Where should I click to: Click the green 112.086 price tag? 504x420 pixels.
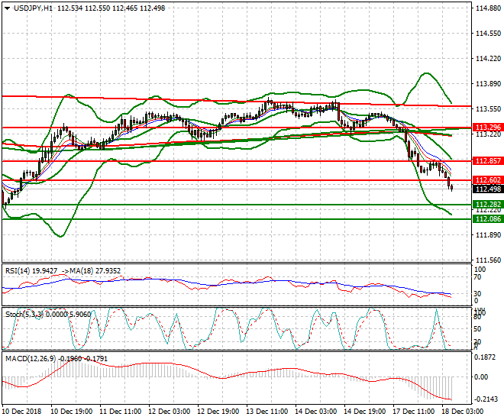487,218
